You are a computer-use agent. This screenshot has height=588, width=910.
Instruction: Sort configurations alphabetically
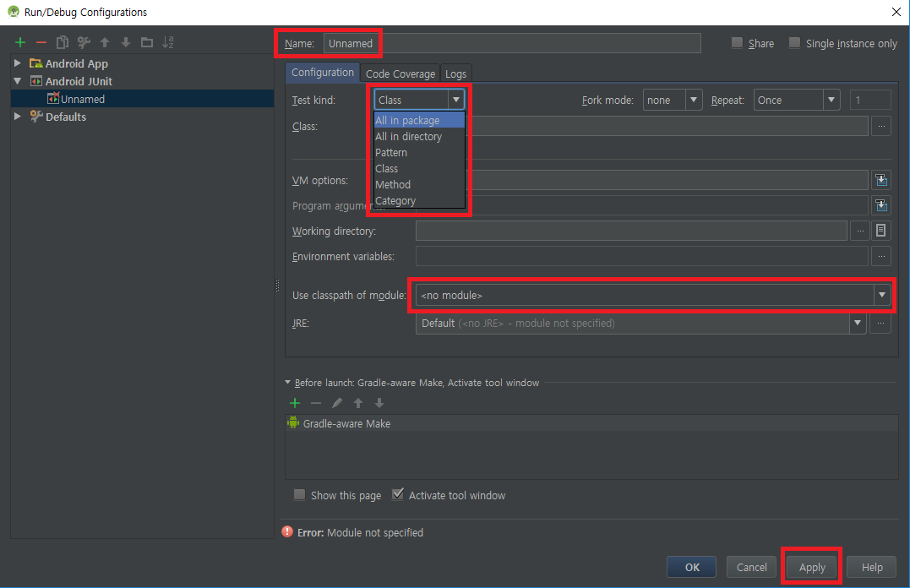168,42
